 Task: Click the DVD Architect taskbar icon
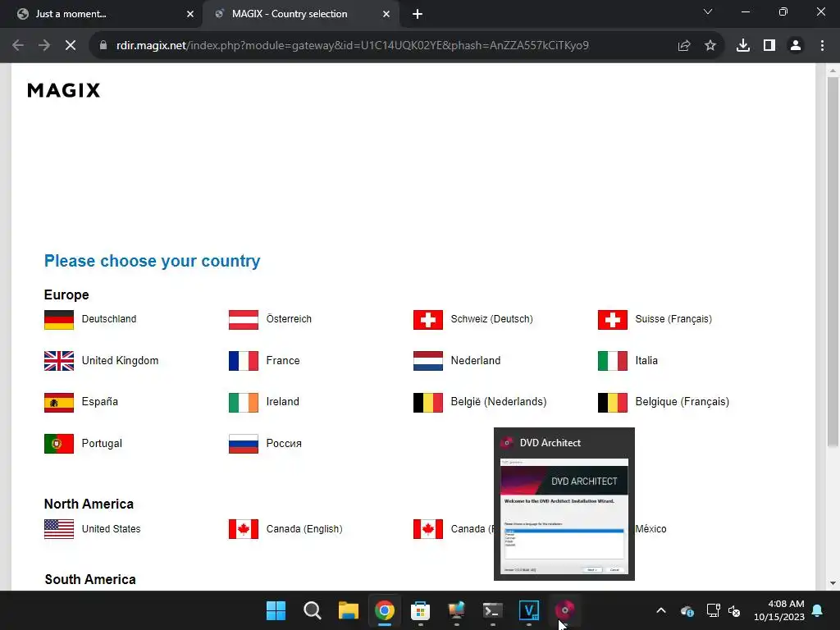coord(564,610)
